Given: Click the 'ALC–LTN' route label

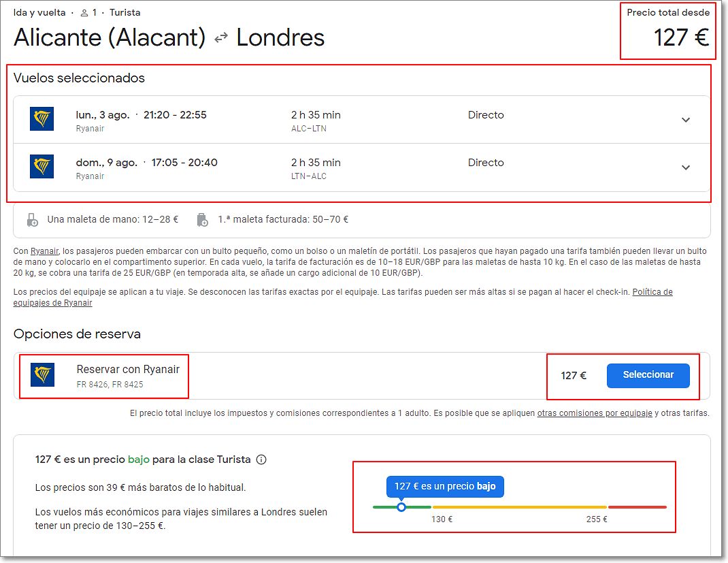Looking at the screenshot, I should click(309, 129).
